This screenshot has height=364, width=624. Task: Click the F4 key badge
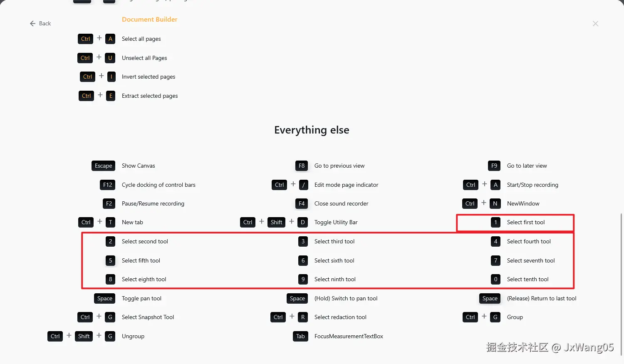pos(302,203)
